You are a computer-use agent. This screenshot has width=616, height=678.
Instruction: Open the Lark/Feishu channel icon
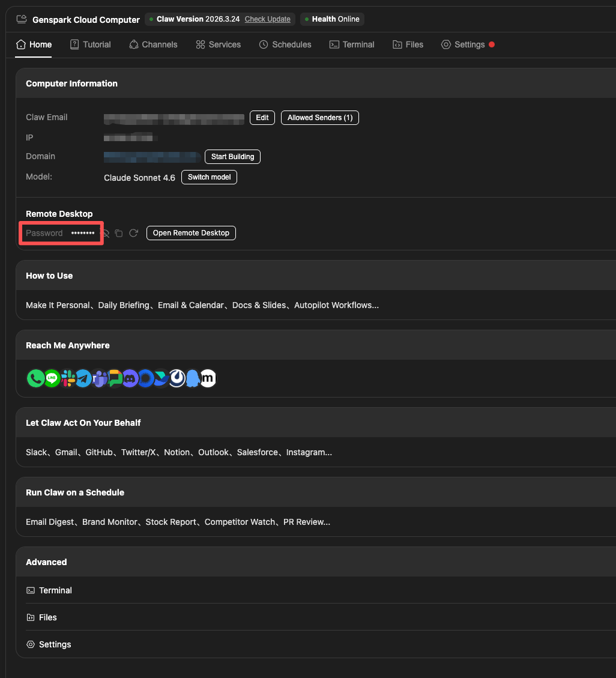[162, 378]
